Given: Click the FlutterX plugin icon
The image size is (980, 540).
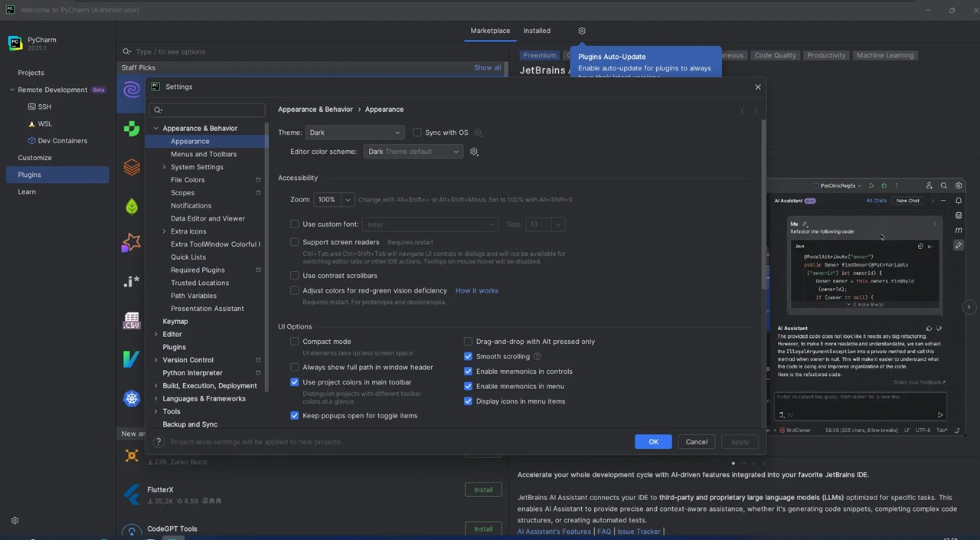Looking at the screenshot, I should (x=132, y=495).
